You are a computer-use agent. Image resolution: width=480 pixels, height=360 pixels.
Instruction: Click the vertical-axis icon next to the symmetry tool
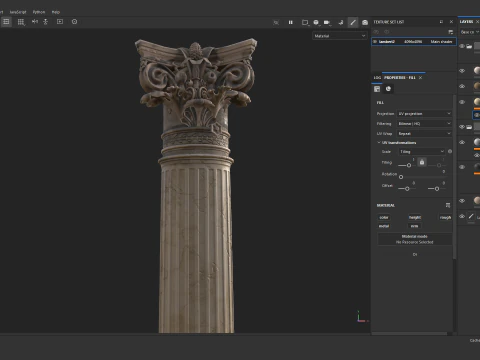(x=46, y=22)
